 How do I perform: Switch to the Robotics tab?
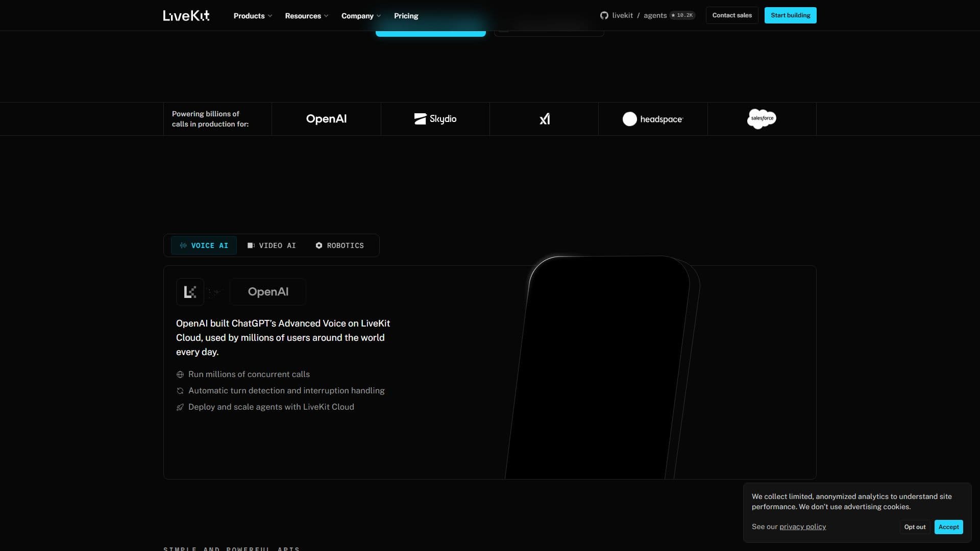[x=339, y=245]
